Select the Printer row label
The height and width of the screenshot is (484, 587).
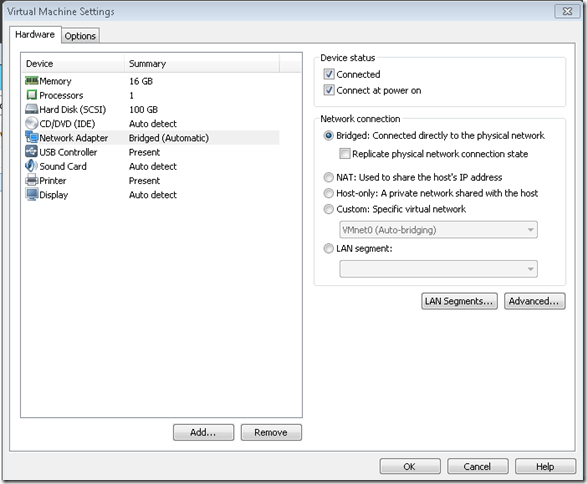pos(53,181)
